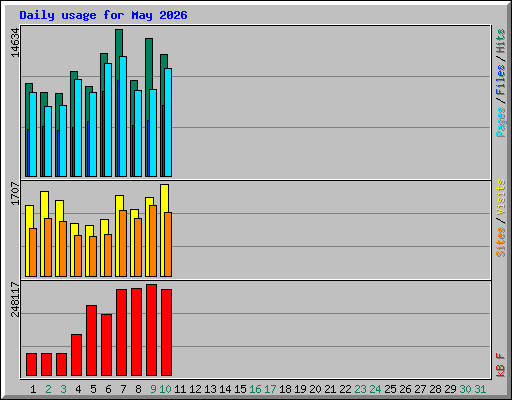Click the day 26 axis label
Viewport: 512px width, 400px height.
click(405, 389)
